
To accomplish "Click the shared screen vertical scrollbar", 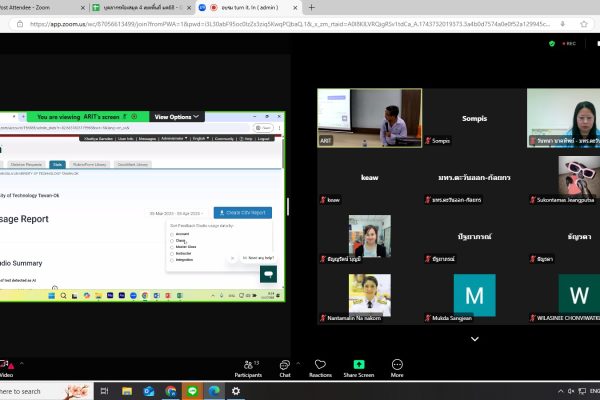I will pyautogui.click(x=283, y=153).
